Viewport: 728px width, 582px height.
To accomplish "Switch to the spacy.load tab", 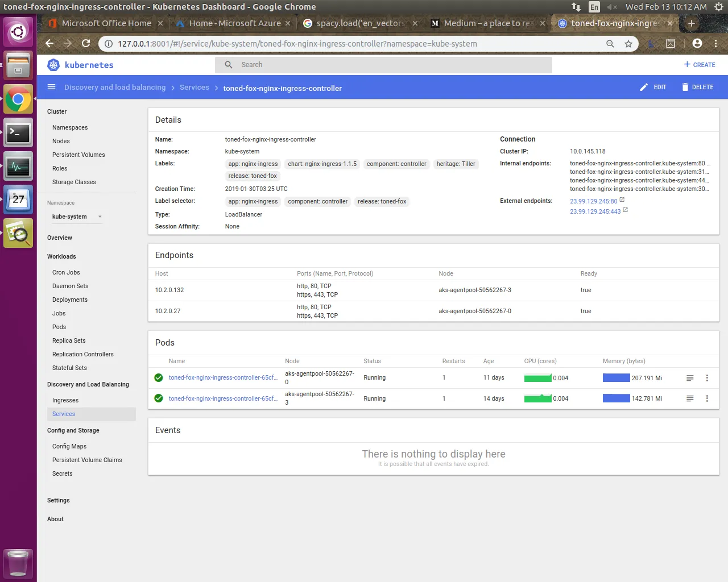I will pyautogui.click(x=359, y=23).
